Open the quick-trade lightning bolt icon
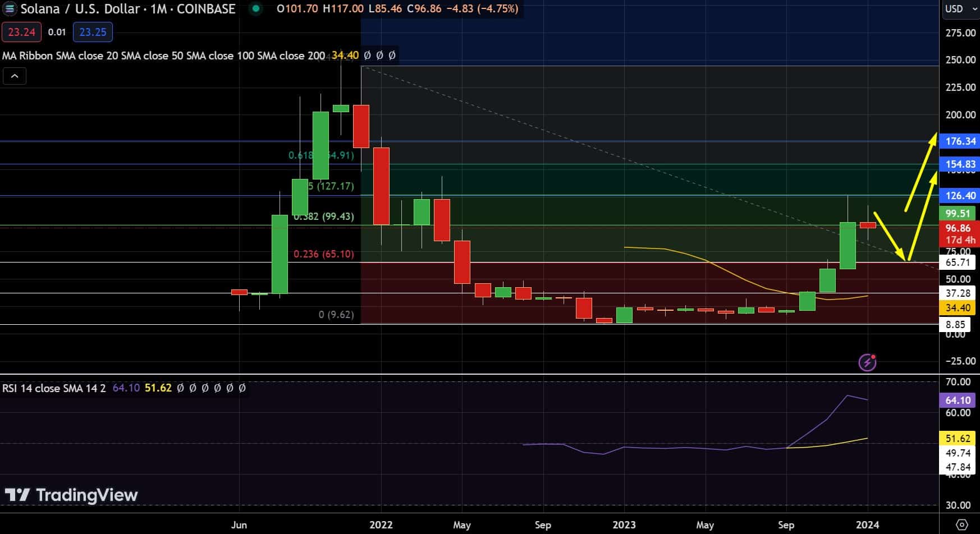Image resolution: width=980 pixels, height=534 pixels. coord(868,363)
